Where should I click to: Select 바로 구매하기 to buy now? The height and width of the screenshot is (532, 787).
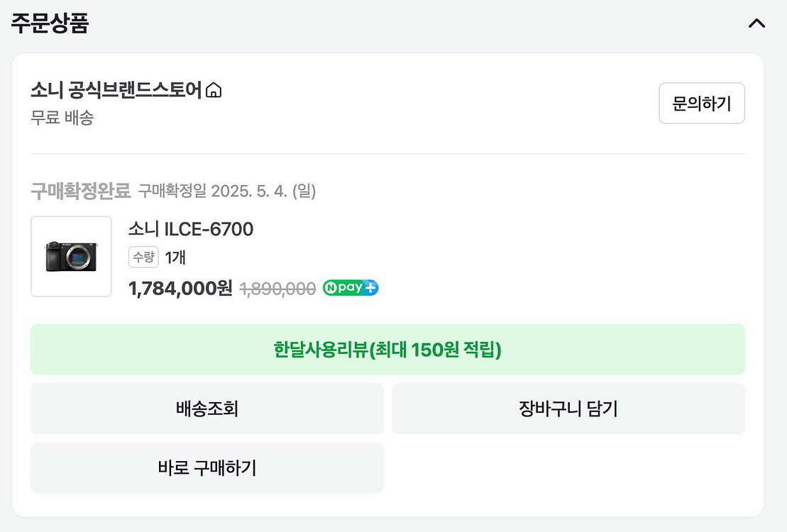tap(207, 467)
